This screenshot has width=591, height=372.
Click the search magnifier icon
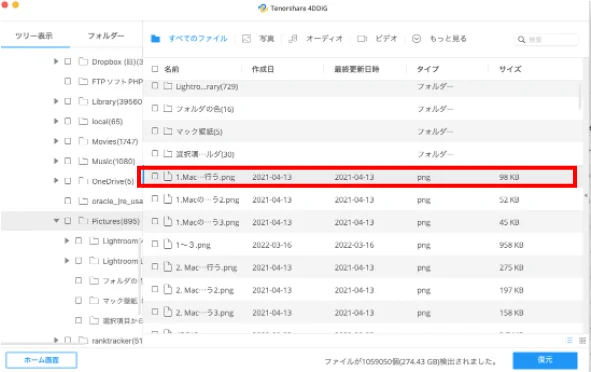pos(522,40)
